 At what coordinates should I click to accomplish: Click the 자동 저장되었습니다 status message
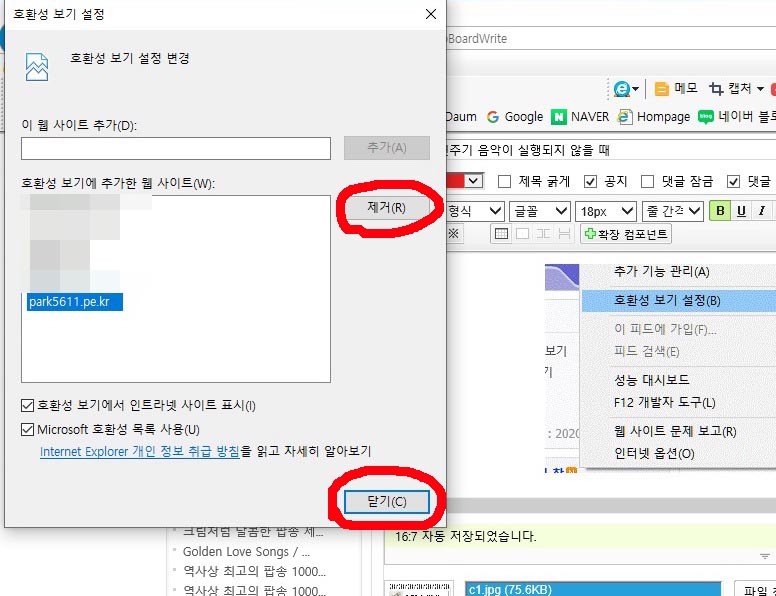465,537
